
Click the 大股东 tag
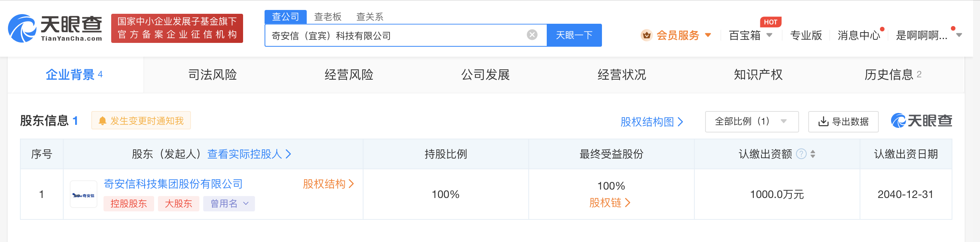179,204
